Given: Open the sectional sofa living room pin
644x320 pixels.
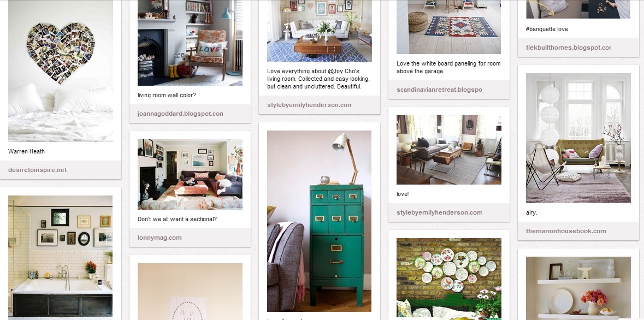Looking at the screenshot, I should [190, 175].
